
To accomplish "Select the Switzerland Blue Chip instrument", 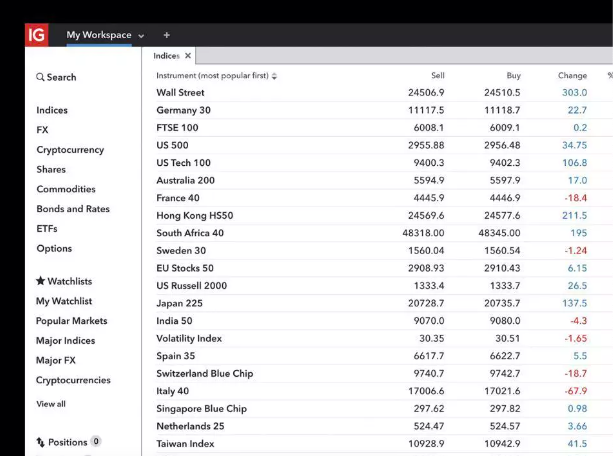I will point(204,373).
